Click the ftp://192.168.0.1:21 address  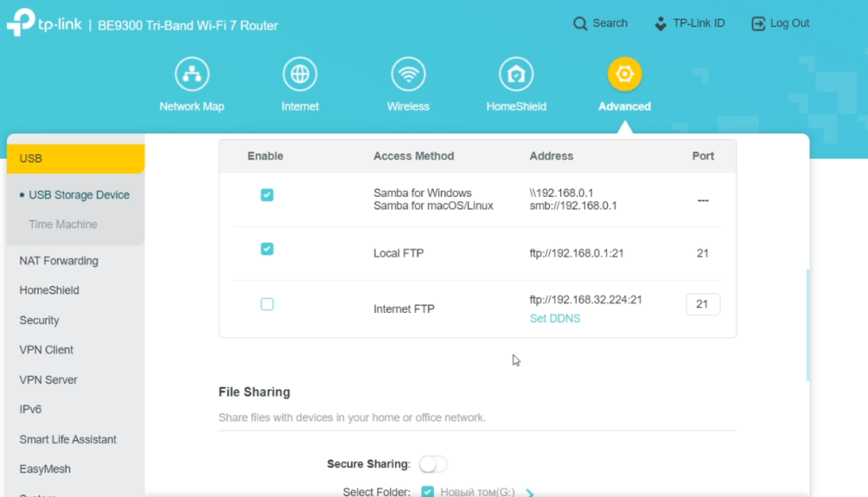point(576,254)
